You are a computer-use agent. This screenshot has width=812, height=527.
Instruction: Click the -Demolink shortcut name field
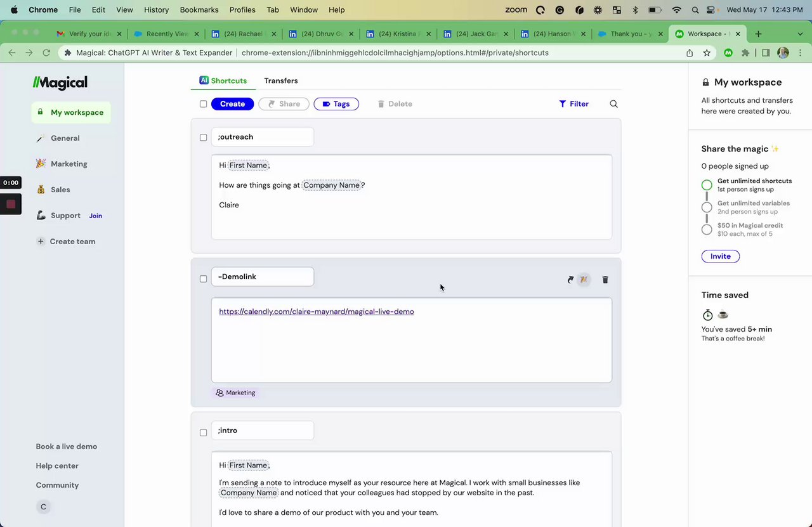[263, 277]
